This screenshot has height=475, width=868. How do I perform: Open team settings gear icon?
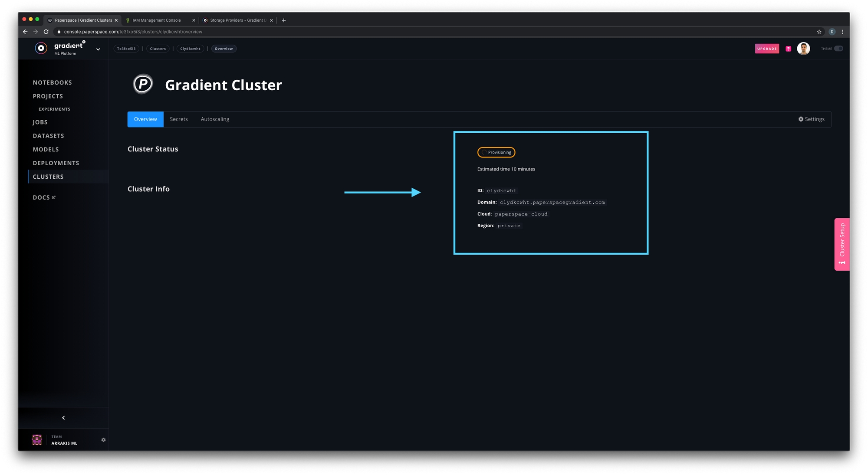[x=103, y=440]
